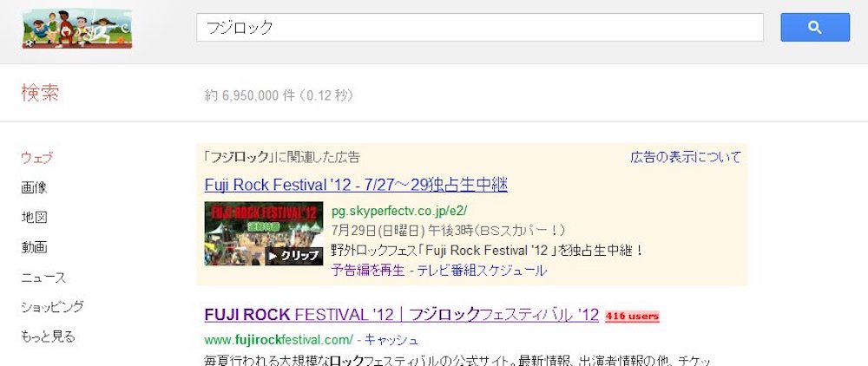This screenshot has width=868, height=366.
Task: Select the ウェブ search category
Action: pyautogui.click(x=36, y=158)
